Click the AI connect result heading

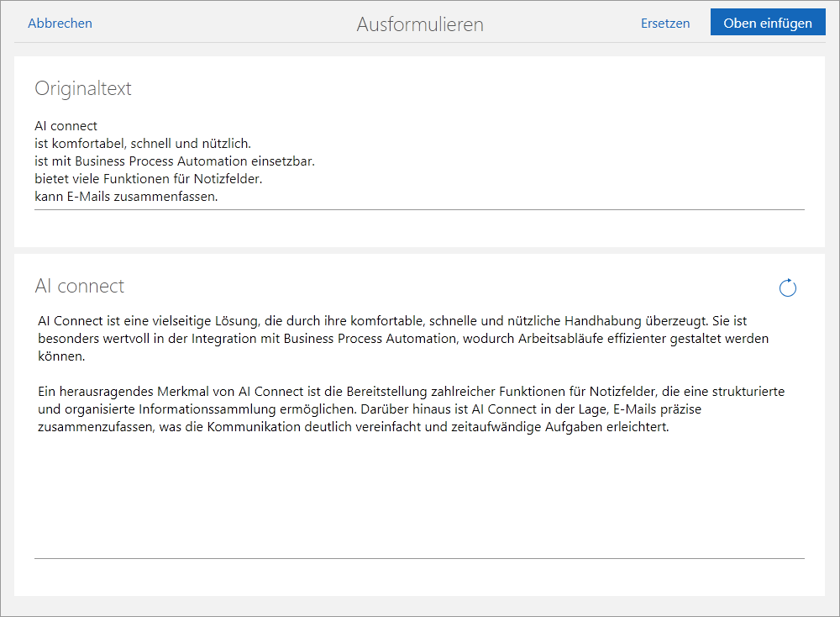pos(79,286)
